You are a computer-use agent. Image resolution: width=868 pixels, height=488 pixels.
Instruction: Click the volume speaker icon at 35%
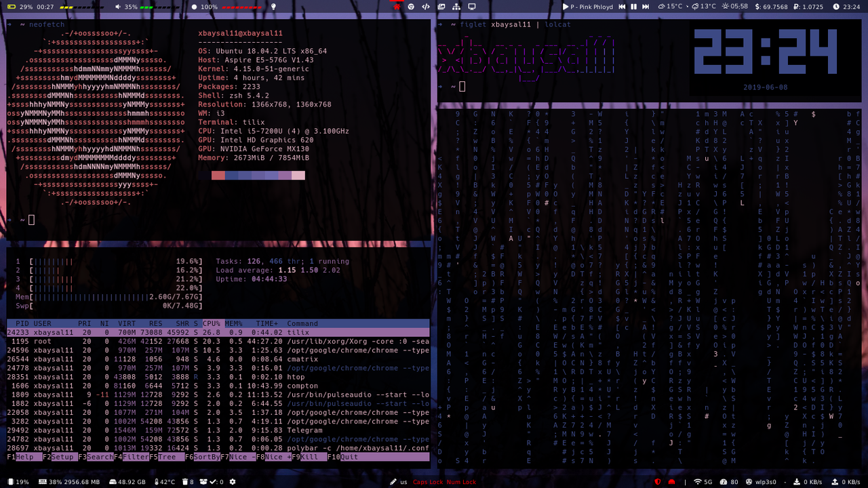[x=119, y=6]
